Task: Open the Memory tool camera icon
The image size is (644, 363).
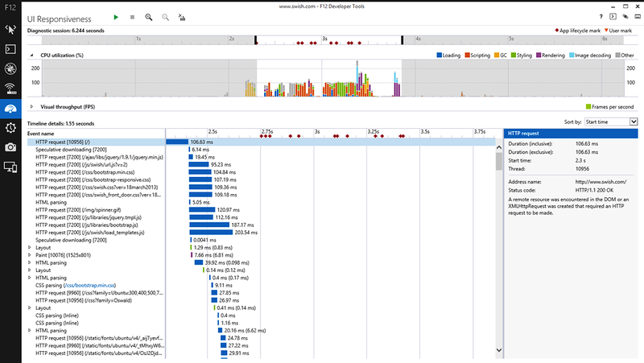Action: pos(10,147)
